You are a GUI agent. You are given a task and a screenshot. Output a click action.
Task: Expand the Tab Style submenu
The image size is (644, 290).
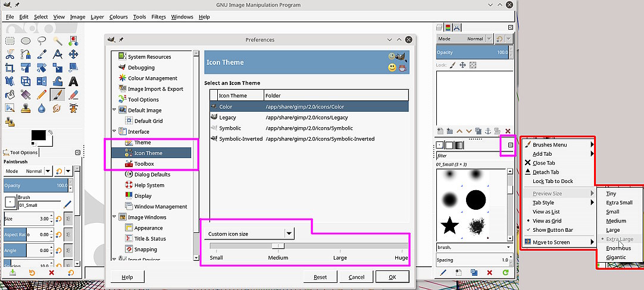coord(559,203)
